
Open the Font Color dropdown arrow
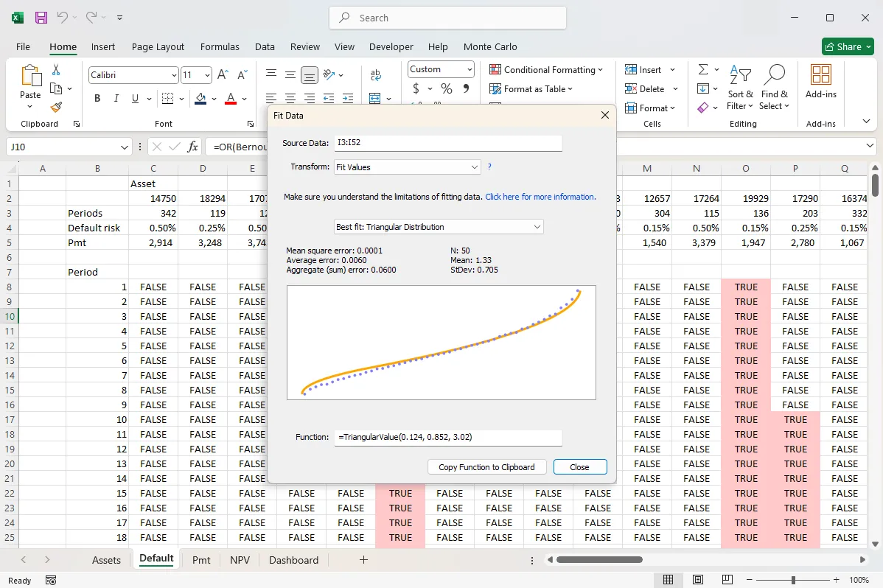[x=244, y=98]
